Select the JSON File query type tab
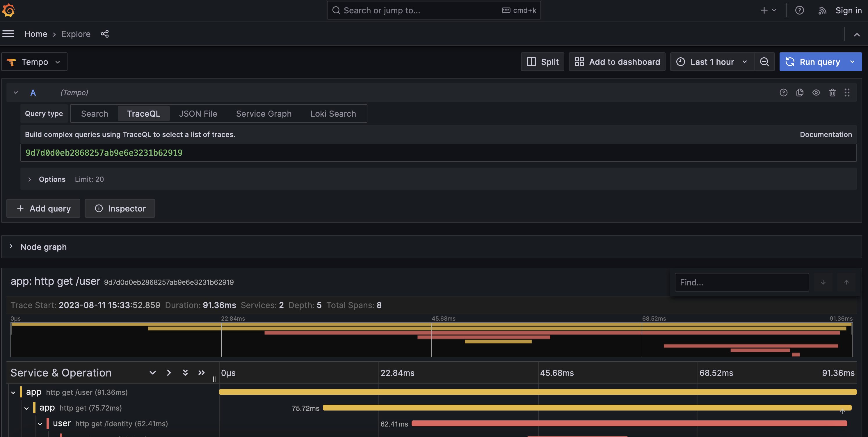Image resolution: width=868 pixels, height=437 pixels. (x=198, y=113)
